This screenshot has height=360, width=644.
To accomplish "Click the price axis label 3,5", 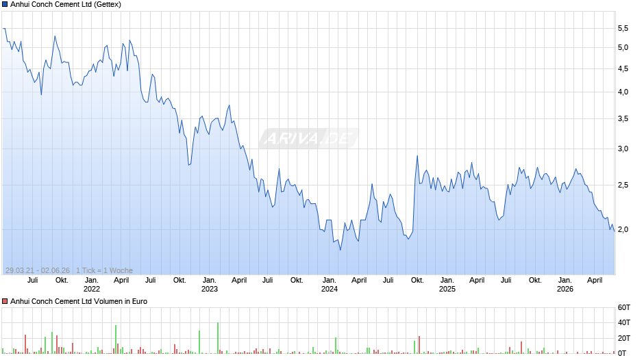I will click(623, 118).
